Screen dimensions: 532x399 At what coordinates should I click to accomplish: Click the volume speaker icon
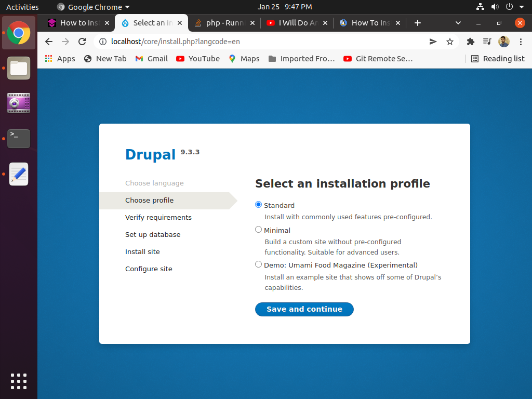[495, 7]
